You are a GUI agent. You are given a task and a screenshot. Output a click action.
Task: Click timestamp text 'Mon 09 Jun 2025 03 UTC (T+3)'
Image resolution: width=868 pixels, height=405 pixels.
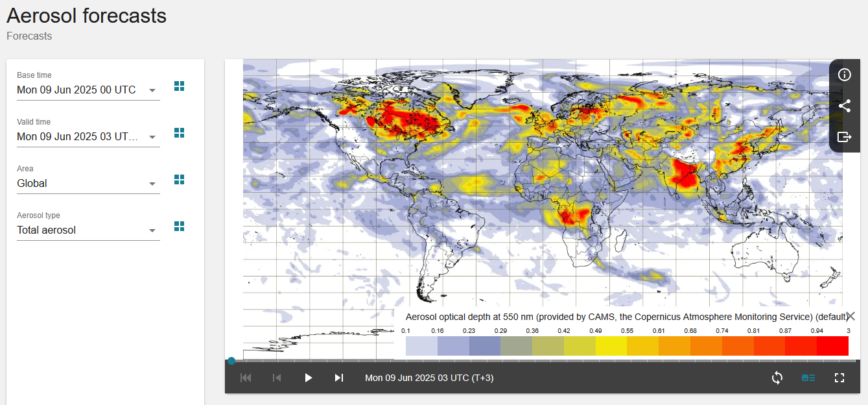(429, 378)
